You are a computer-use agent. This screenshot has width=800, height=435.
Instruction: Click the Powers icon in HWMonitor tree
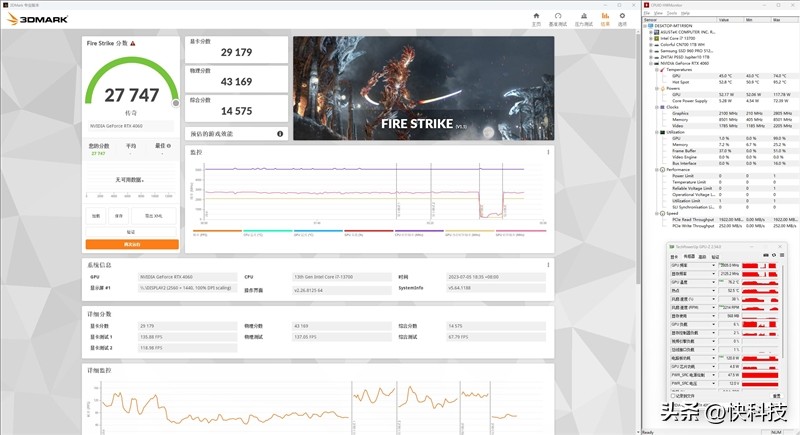tap(663, 88)
